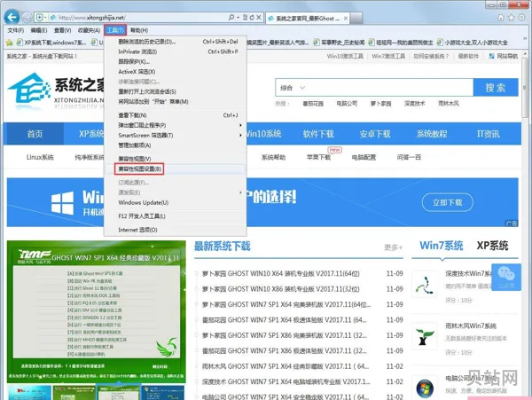This screenshot has height=400, width=532.
Task: Open the 编辑(E) menu
Action: [39, 30]
